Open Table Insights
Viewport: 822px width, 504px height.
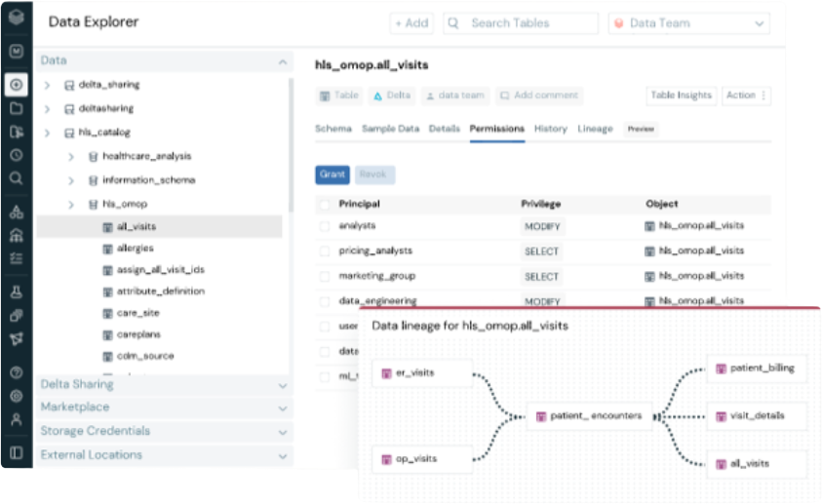click(681, 96)
